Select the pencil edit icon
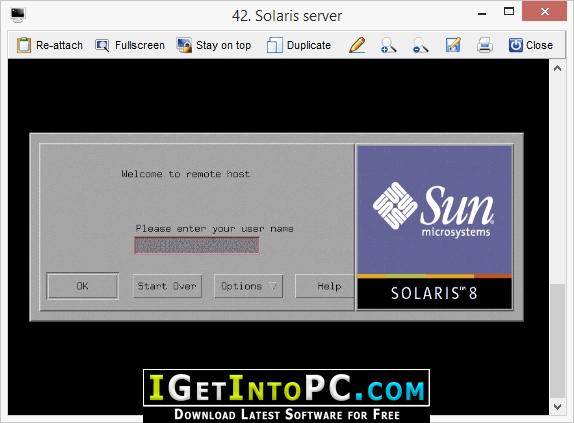Image resolution: width=574 pixels, height=423 pixels. coord(357,45)
